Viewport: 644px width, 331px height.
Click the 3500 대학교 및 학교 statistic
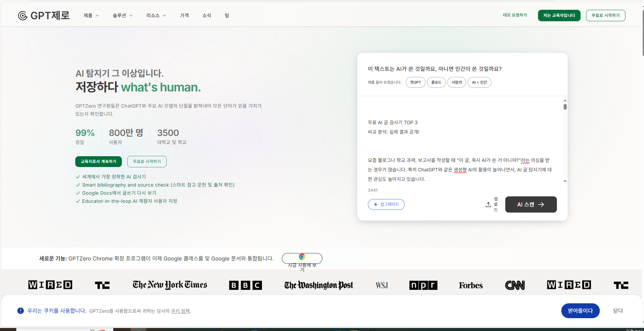(172, 137)
